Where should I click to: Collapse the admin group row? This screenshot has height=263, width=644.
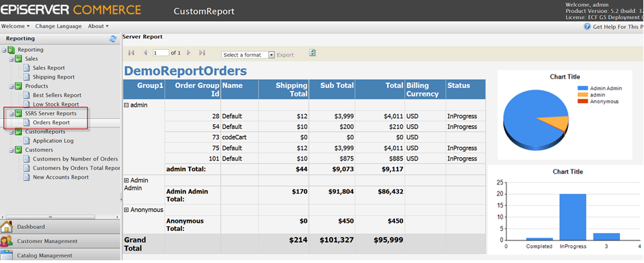point(127,105)
